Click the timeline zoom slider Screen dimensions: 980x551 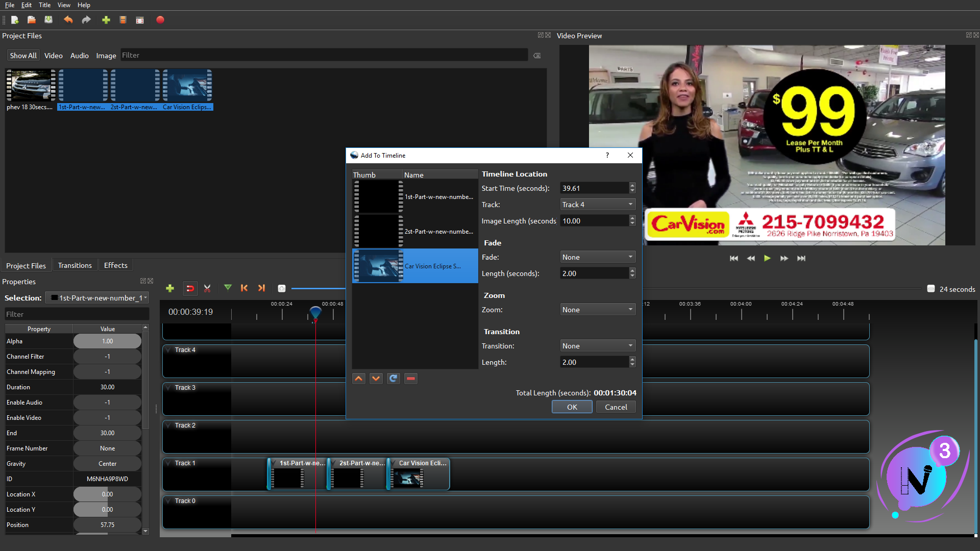click(317, 289)
